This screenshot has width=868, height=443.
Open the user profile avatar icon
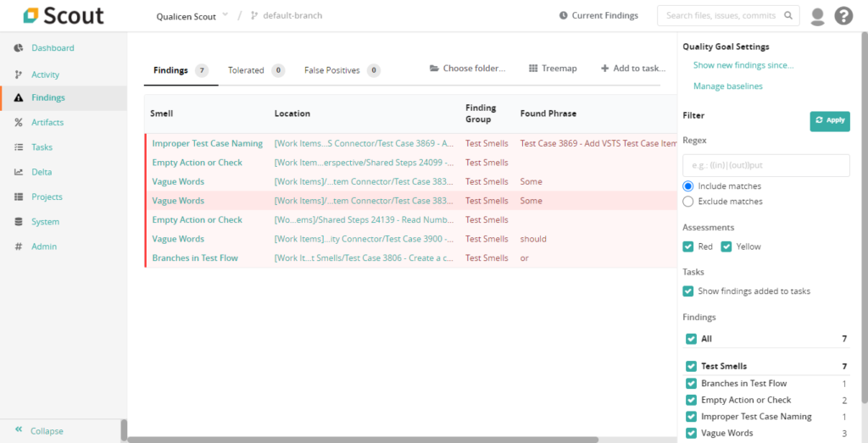(817, 16)
